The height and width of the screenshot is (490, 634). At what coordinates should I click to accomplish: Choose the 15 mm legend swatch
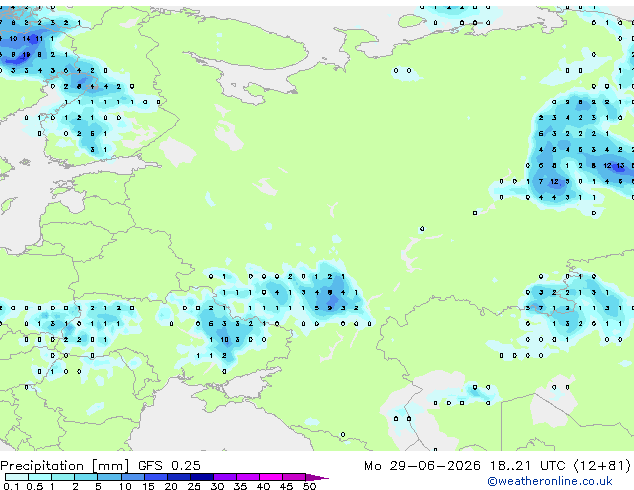[x=156, y=477]
